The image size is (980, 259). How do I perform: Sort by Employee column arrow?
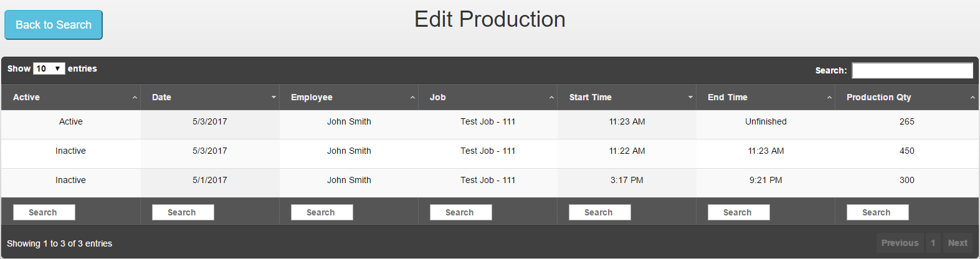tap(412, 98)
